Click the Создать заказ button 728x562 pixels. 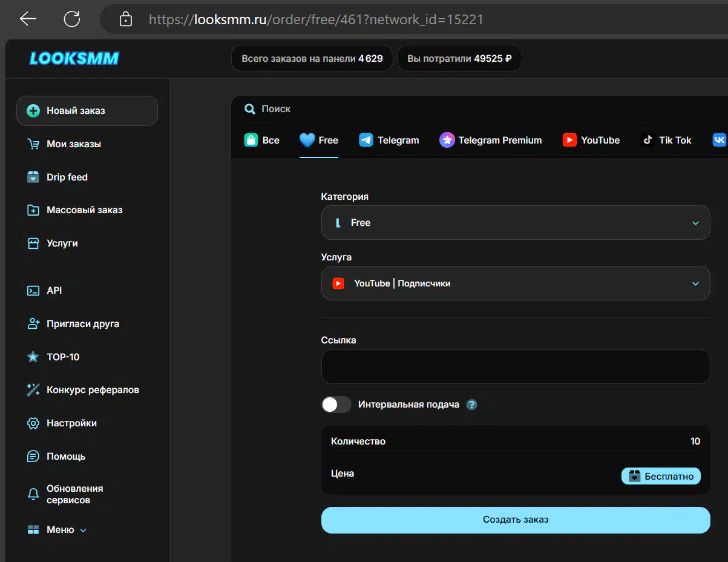tap(516, 520)
